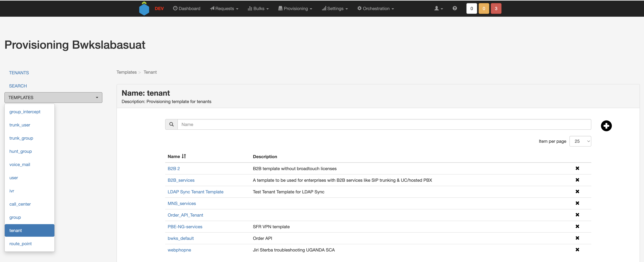Image resolution: width=644 pixels, height=262 pixels.
Task: Open the Item per page dropdown
Action: click(580, 141)
